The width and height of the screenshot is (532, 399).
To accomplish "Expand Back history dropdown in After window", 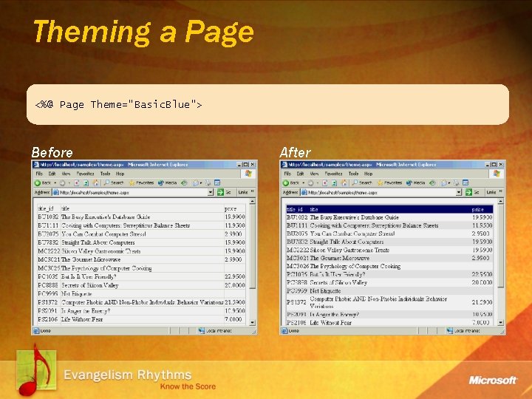I will click(304, 183).
